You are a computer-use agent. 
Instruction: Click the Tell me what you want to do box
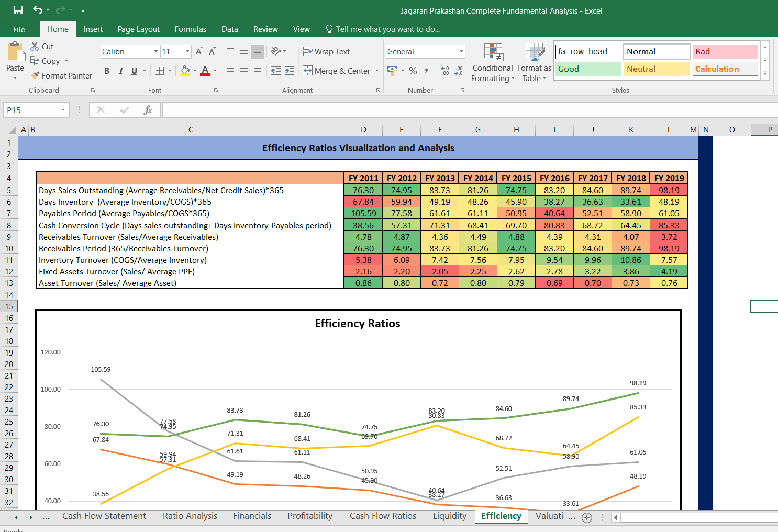pos(383,29)
